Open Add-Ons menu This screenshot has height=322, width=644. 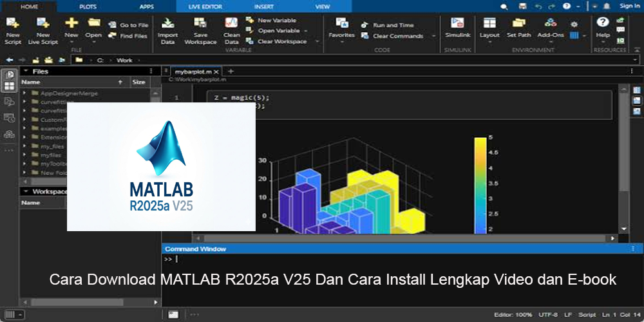point(551,29)
